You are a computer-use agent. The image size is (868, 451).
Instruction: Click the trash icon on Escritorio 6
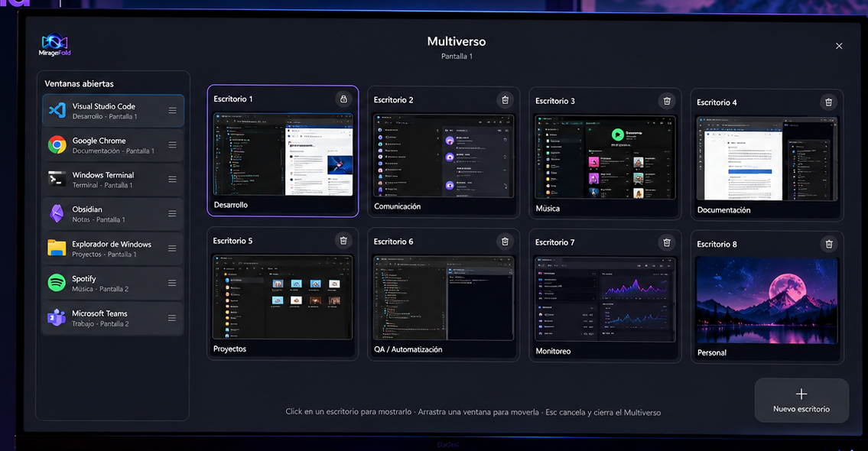click(505, 242)
